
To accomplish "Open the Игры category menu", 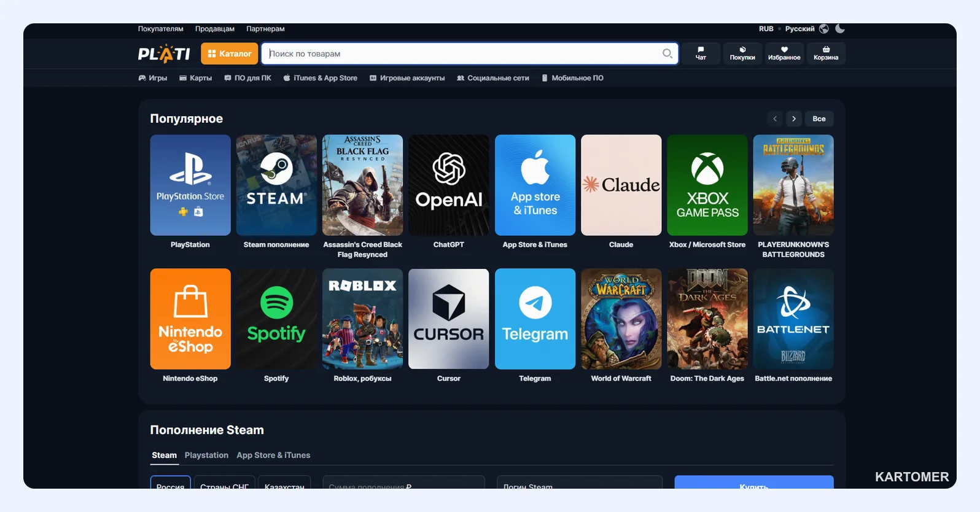I will pyautogui.click(x=153, y=78).
